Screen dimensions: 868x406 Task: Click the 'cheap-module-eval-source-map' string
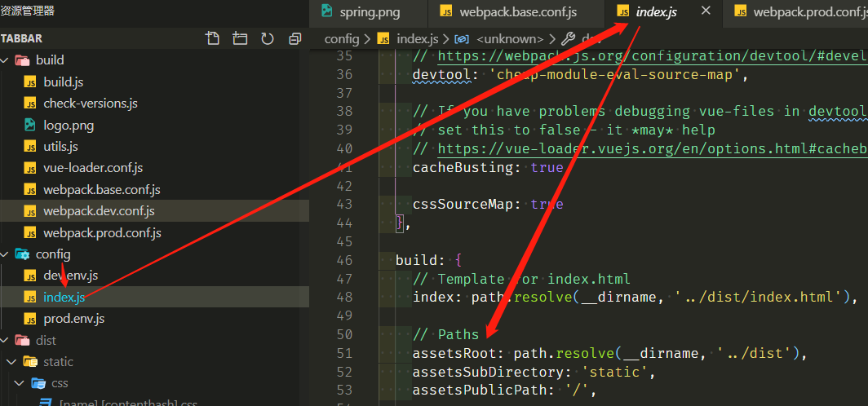(x=615, y=75)
